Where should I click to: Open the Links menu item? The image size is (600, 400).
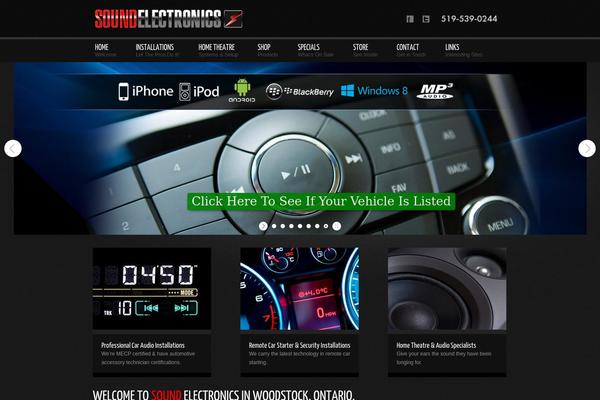click(452, 47)
